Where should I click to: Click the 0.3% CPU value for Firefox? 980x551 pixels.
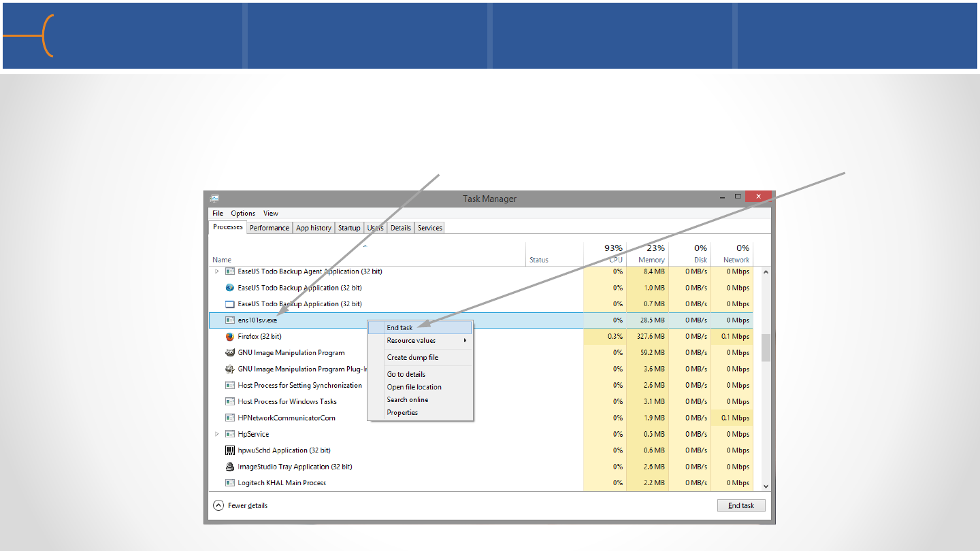[615, 337]
